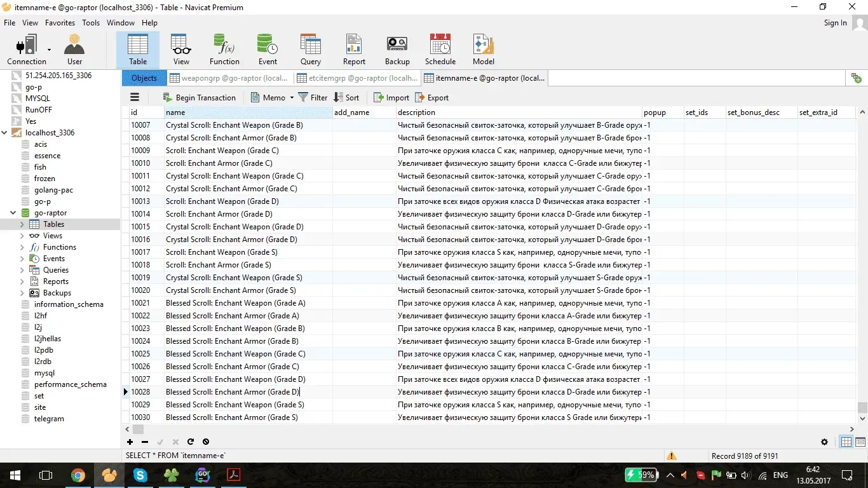
Task: Click the Filter button
Action: 313,98
